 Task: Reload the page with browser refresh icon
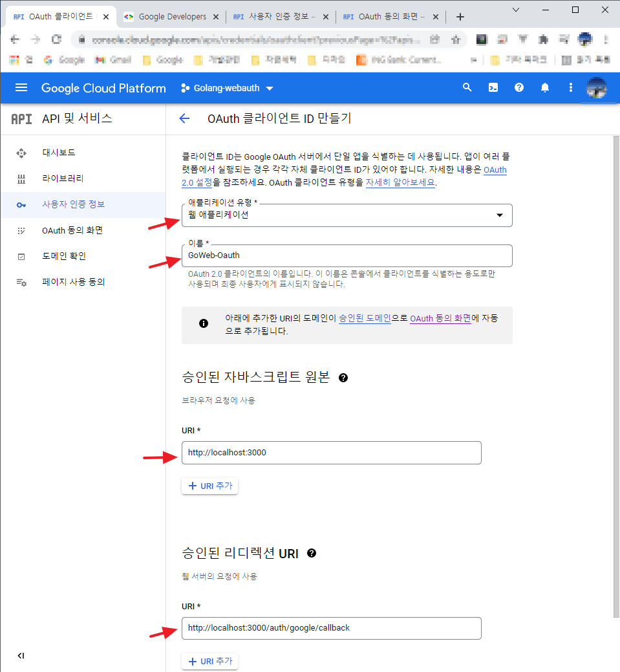tap(56, 39)
